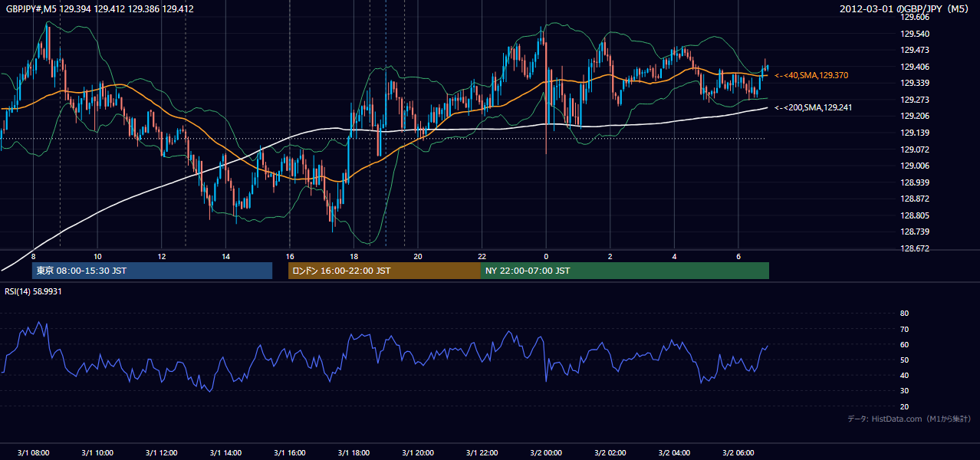980x460 pixels.
Task: Click the 3/1 08:00 date axis label
Action: pos(33,452)
